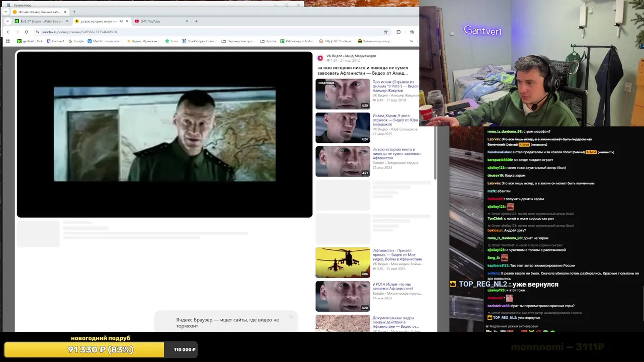Click the 110 000 ₽ goal amount
This screenshot has width=644, height=362.
(185, 349)
